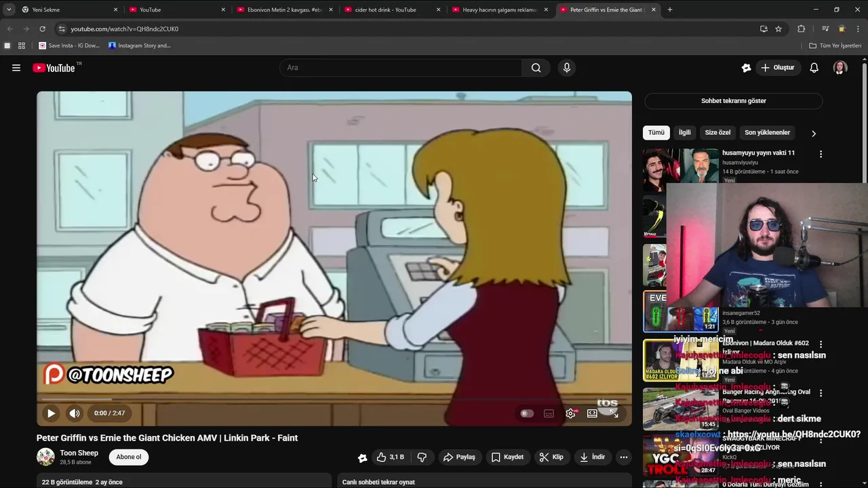
Task: Select the Size özel filter chip
Action: tap(717, 133)
